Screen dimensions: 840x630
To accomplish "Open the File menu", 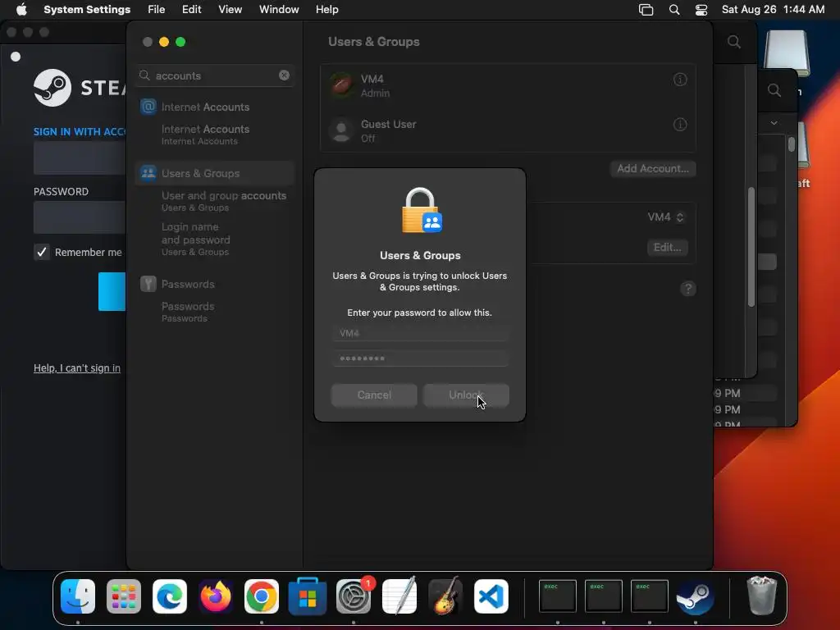I will 157,10.
